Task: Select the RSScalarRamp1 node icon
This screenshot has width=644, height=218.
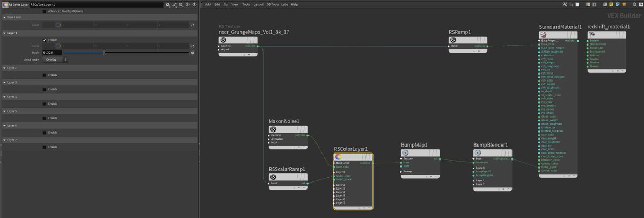Action: pos(273,177)
